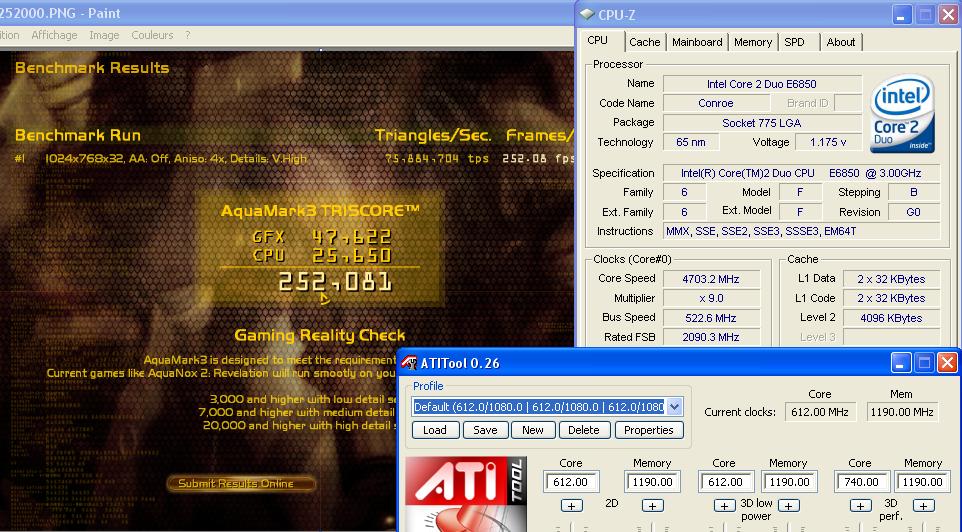
Task: Open the ? help menu in Paint
Action: (188, 35)
